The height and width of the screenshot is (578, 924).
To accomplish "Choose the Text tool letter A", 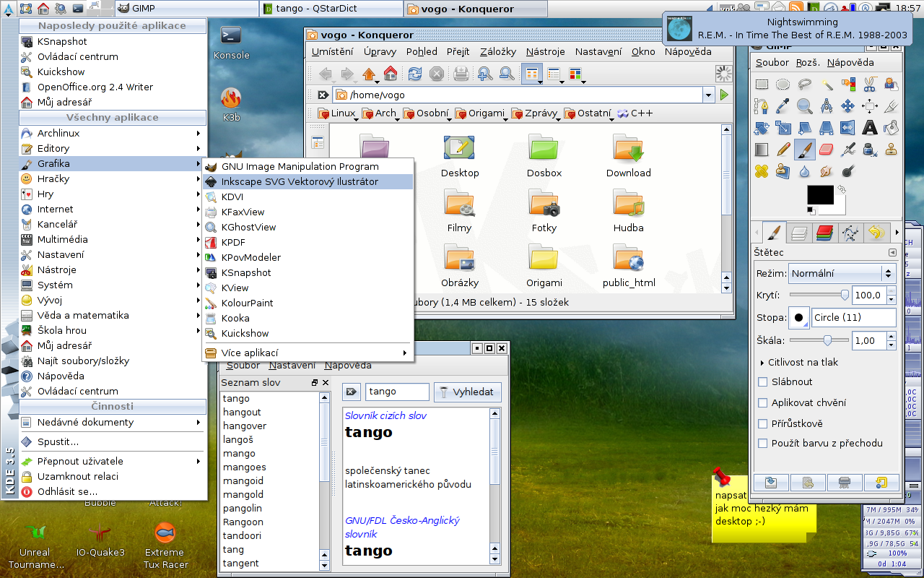I will click(870, 128).
